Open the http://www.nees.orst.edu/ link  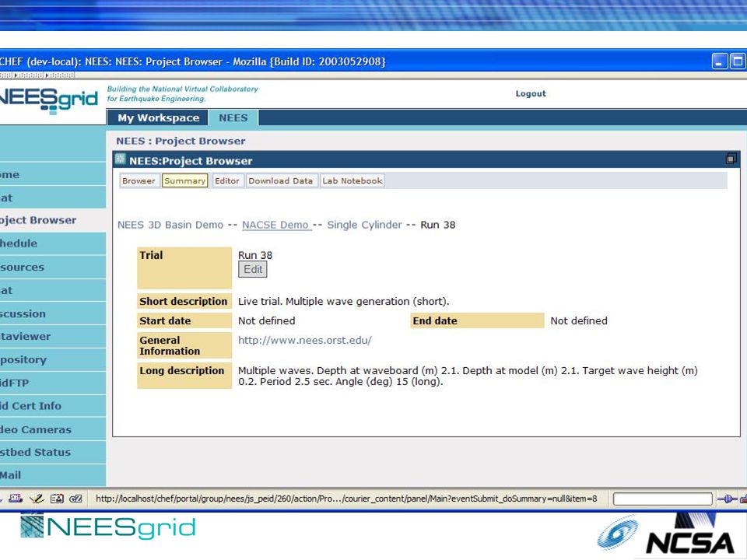(305, 341)
